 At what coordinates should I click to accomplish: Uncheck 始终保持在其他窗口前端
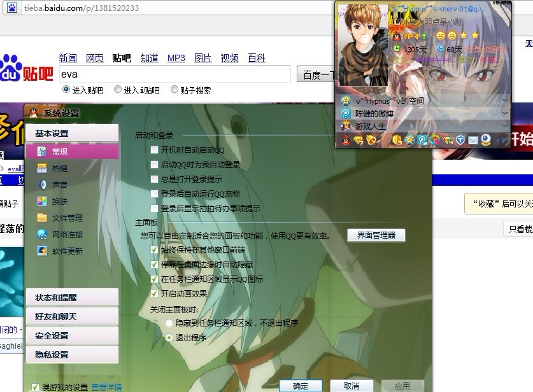(x=154, y=250)
